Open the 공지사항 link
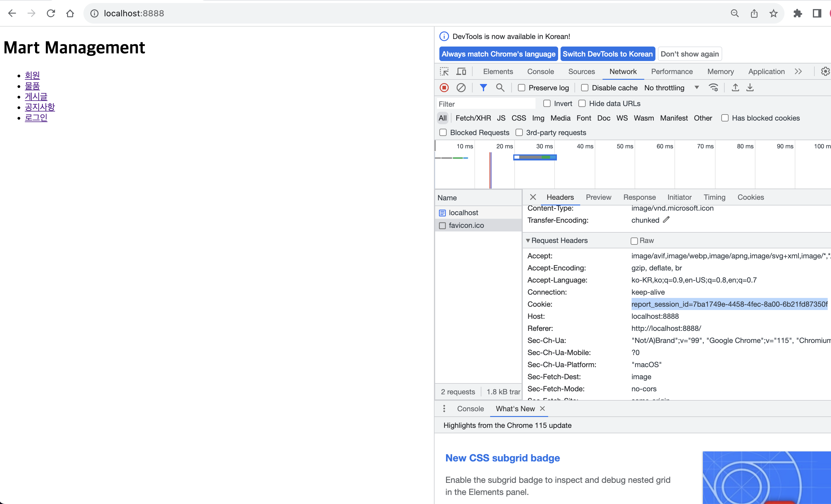Viewport: 831px width, 504px height. point(40,107)
